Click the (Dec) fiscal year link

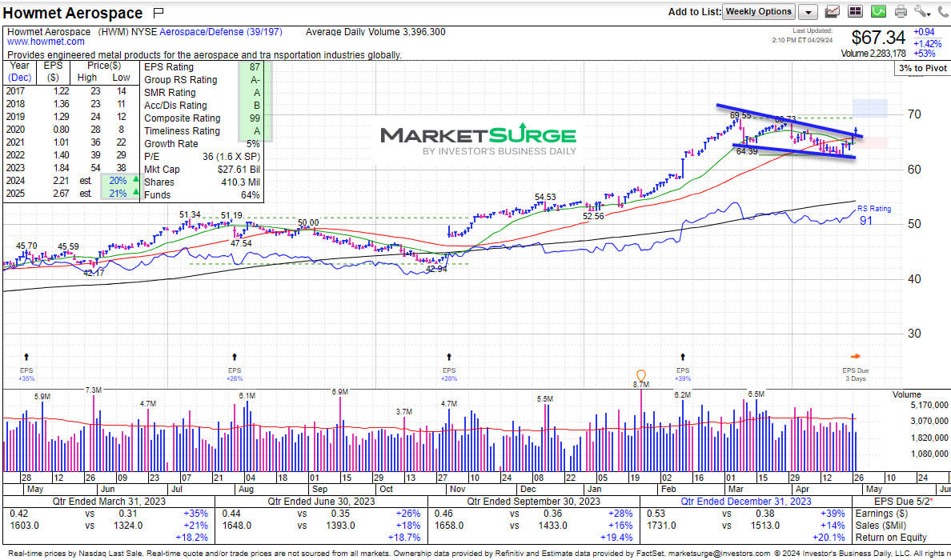(x=19, y=78)
